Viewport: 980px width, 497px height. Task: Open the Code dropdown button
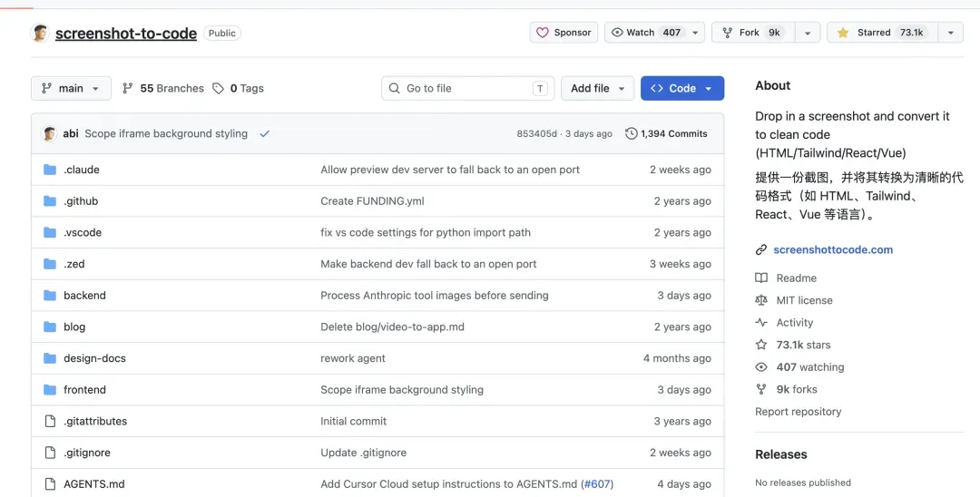[682, 88]
